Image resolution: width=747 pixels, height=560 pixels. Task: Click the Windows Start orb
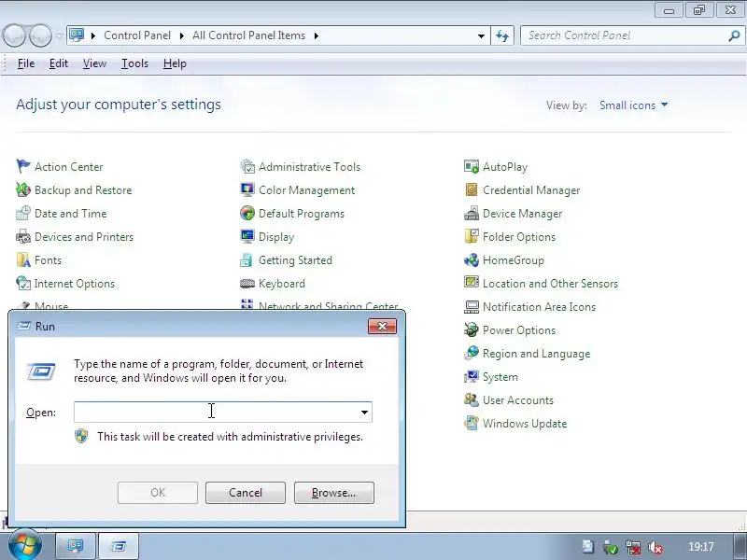[24, 545]
